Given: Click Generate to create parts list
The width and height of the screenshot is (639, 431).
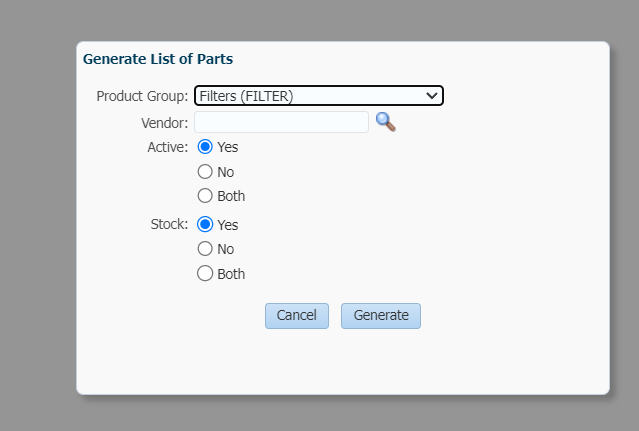Looking at the screenshot, I should click(381, 316).
